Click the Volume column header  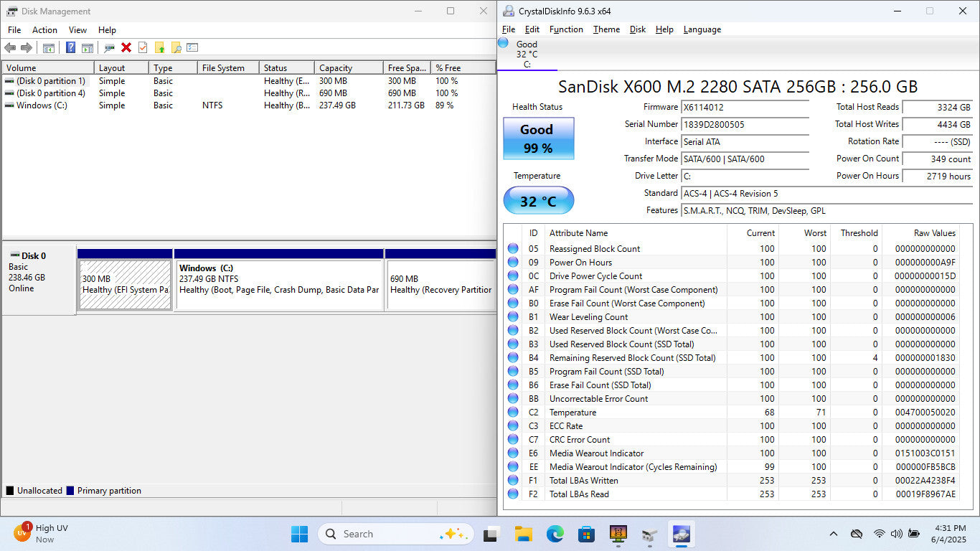pos(48,68)
